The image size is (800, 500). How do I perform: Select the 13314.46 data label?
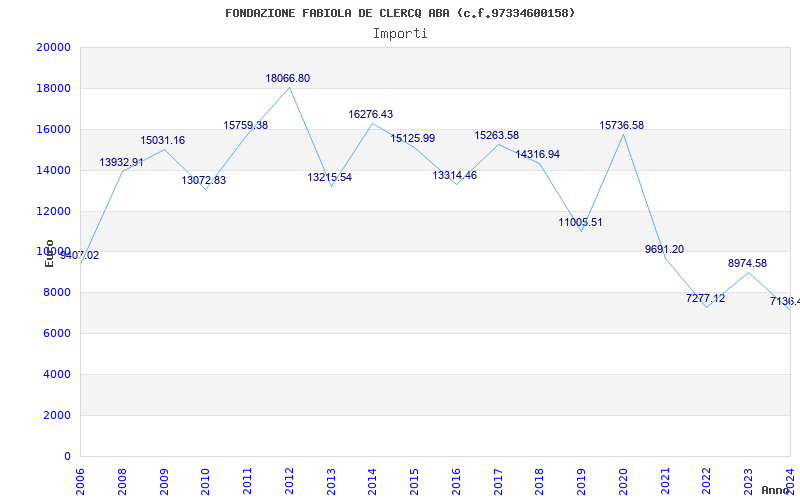(x=455, y=175)
